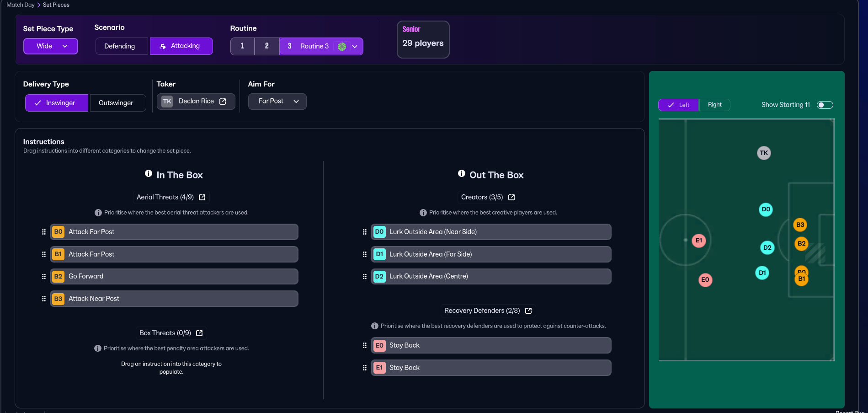Expand Set Piece Type Wide dropdown

51,46
